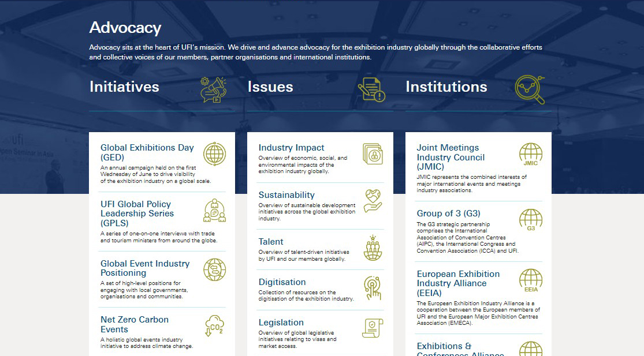Open Global Event Industry Positioning link
The height and width of the screenshot is (356, 644).
point(145,268)
